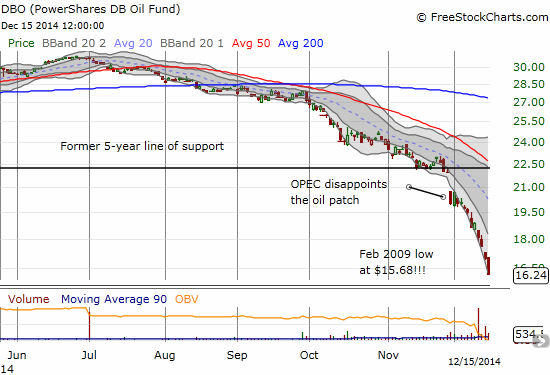Click the red candlestick the OPEC pointer indicates

(451, 198)
